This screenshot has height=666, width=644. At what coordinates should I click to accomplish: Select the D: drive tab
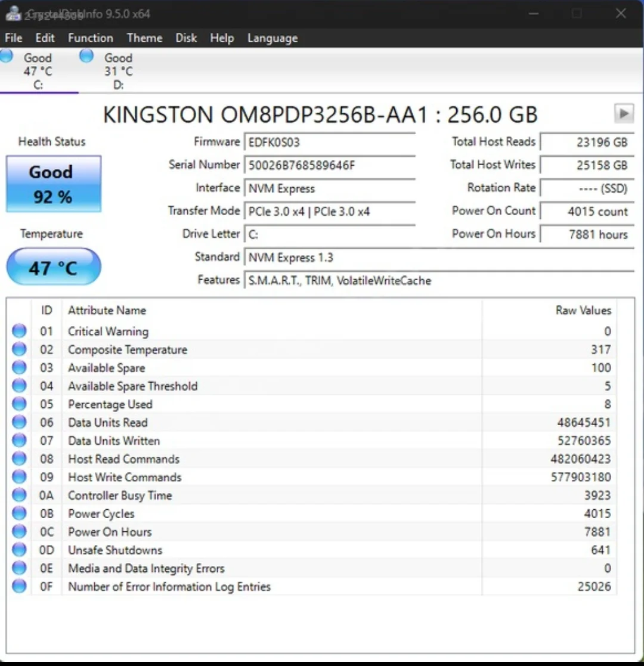coord(118,70)
